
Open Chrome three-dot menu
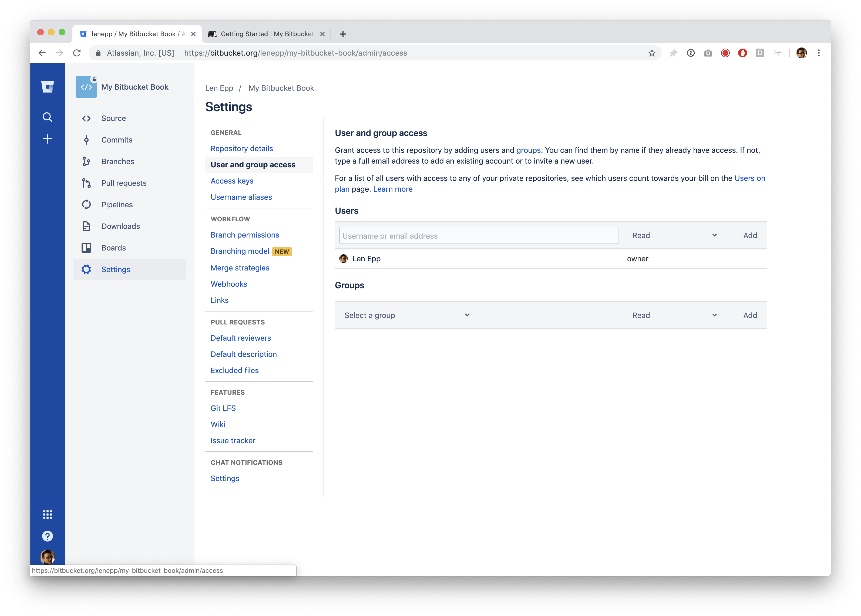tap(819, 53)
